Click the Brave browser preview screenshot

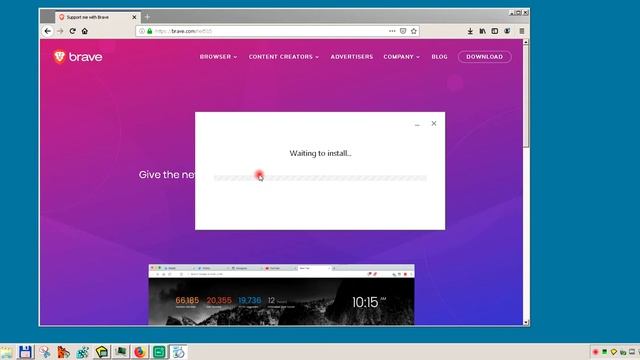click(281, 295)
